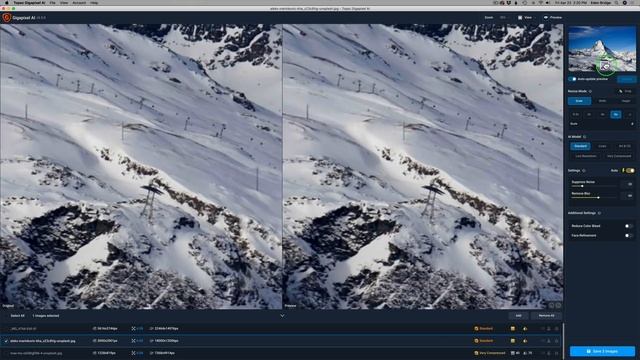The width and height of the screenshot is (640, 360).
Task: Click the remove icon on the selected file row
Action: [556, 341]
